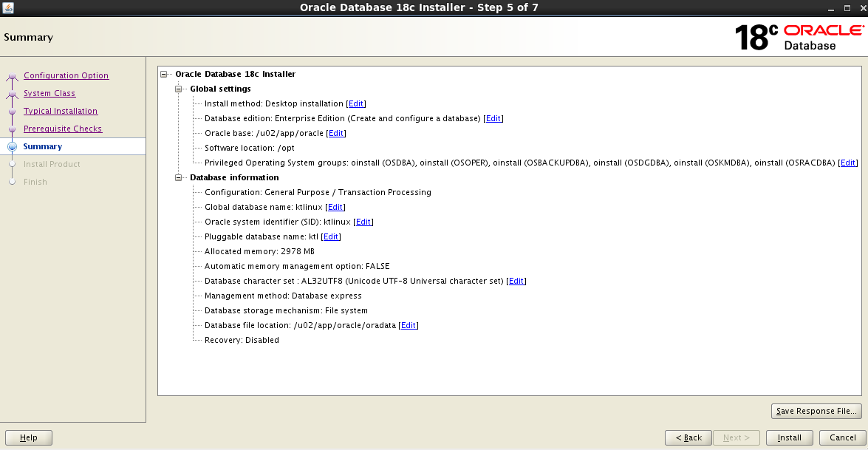The width and height of the screenshot is (868, 450).
Task: Click Edit link for Install method
Action: [356, 103]
